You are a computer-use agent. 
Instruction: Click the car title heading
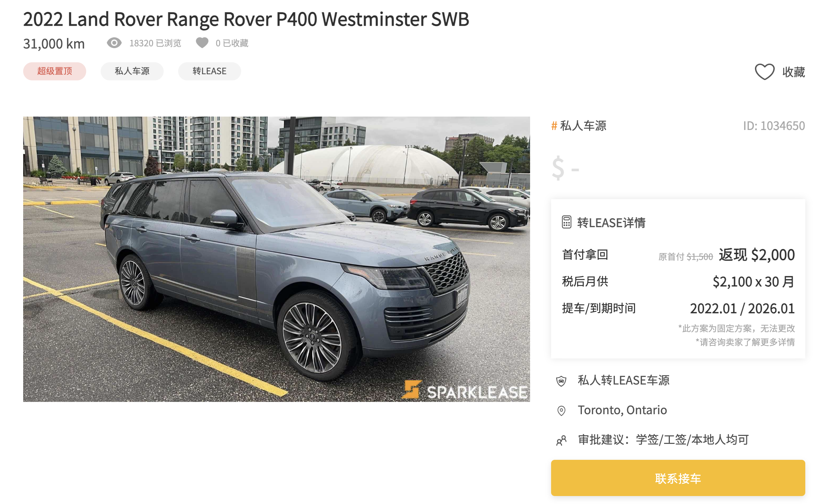tap(246, 19)
